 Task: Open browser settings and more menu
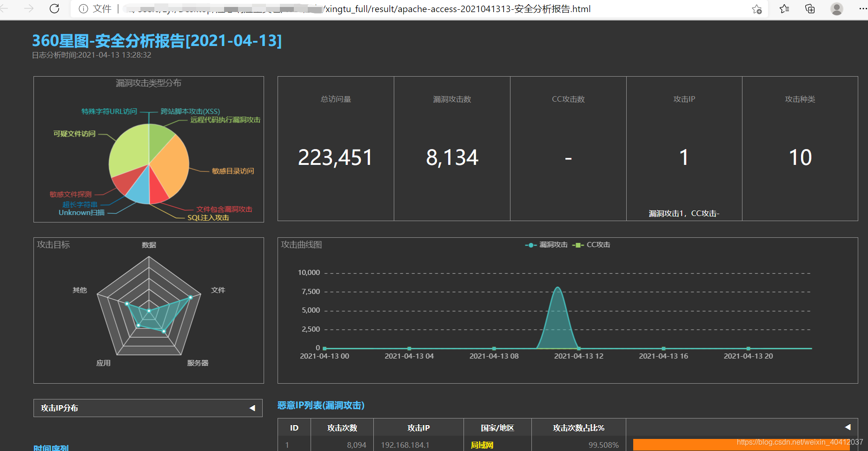click(862, 9)
